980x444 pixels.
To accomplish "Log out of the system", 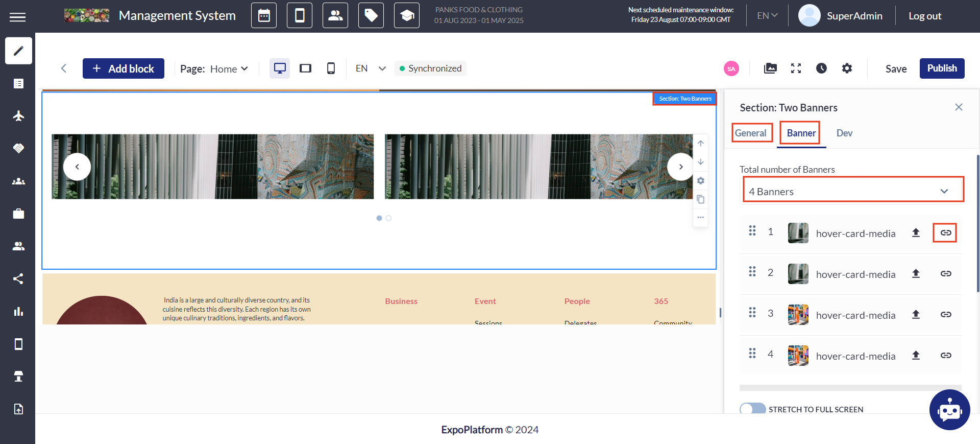I will (925, 16).
